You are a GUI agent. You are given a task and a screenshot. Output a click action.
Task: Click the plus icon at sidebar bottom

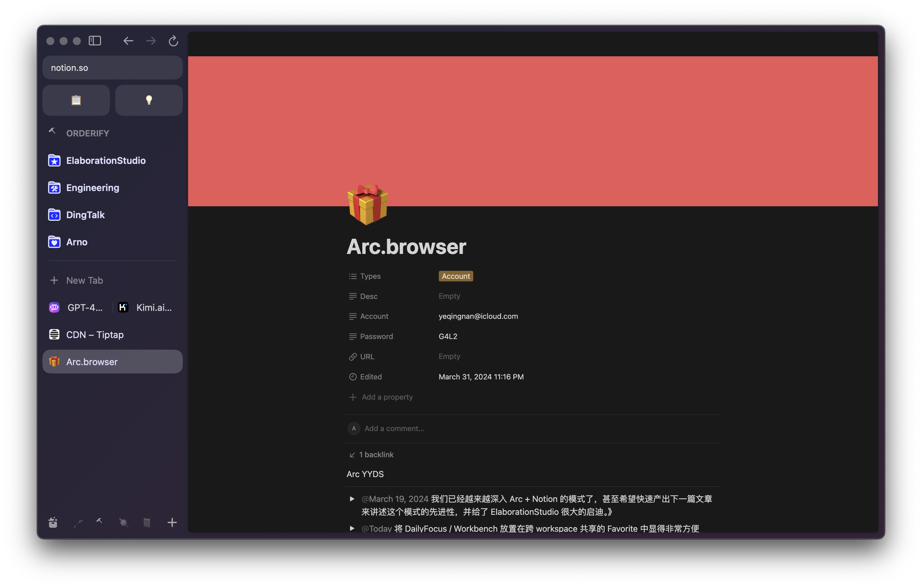click(172, 522)
